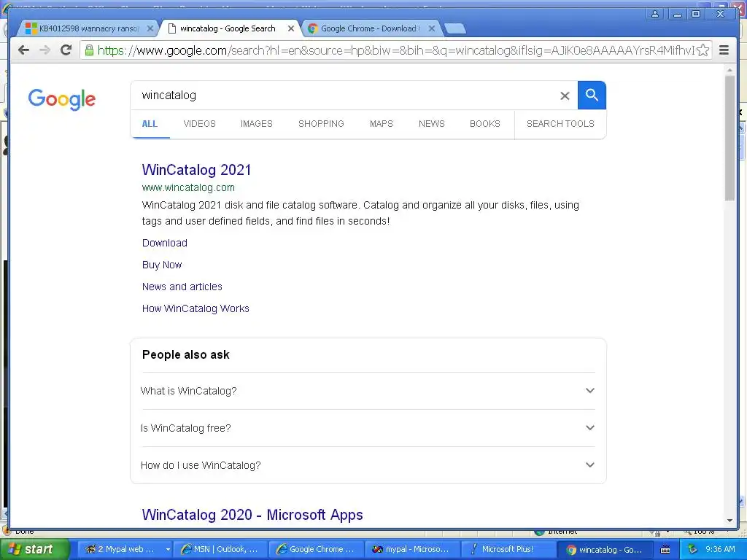The image size is (747, 560).
Task: Click the blue magnifier search button
Action: (x=592, y=96)
